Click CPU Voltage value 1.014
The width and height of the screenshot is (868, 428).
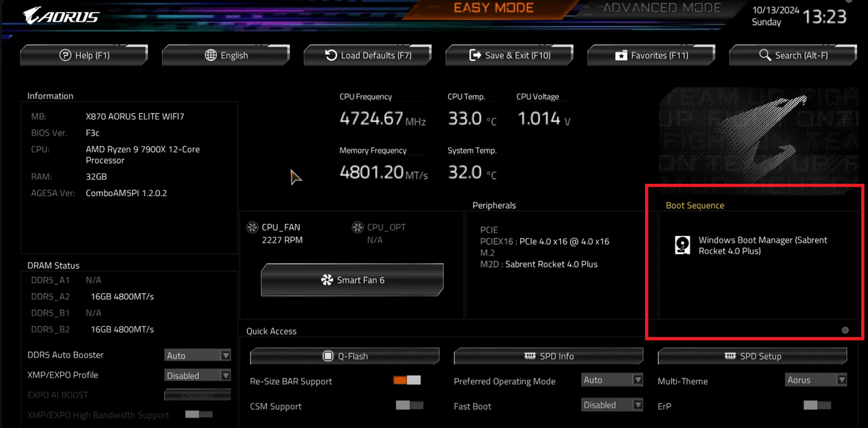(539, 119)
